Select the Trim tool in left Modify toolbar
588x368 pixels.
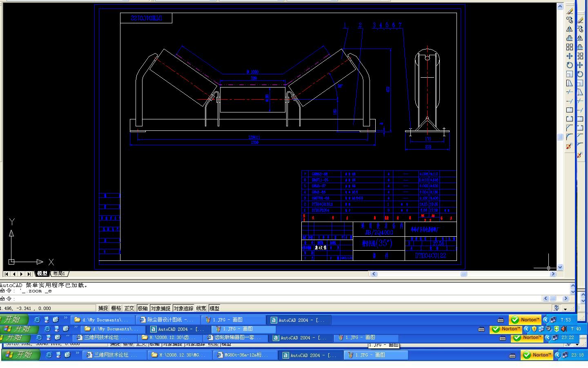(570, 92)
